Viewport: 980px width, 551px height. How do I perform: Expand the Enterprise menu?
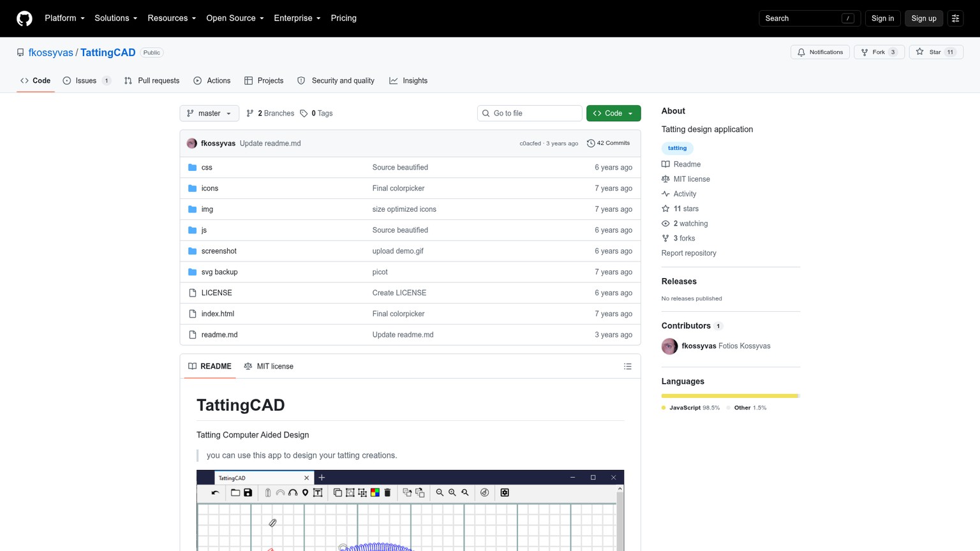click(x=297, y=18)
